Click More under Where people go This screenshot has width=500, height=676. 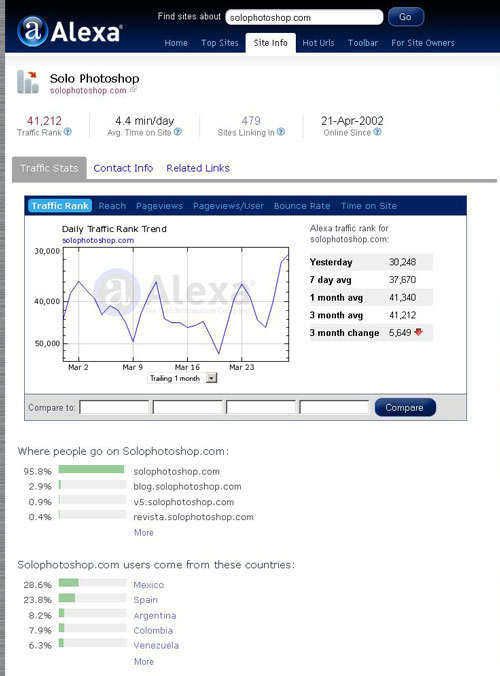[144, 532]
